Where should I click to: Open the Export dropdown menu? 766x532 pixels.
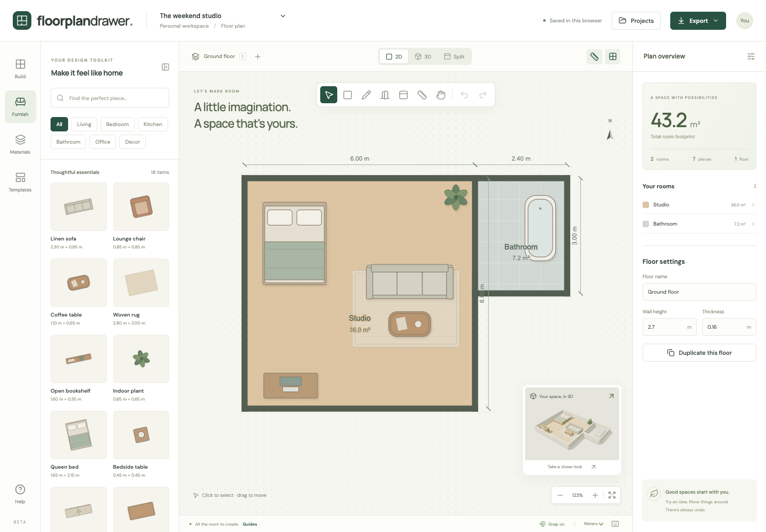coord(698,21)
